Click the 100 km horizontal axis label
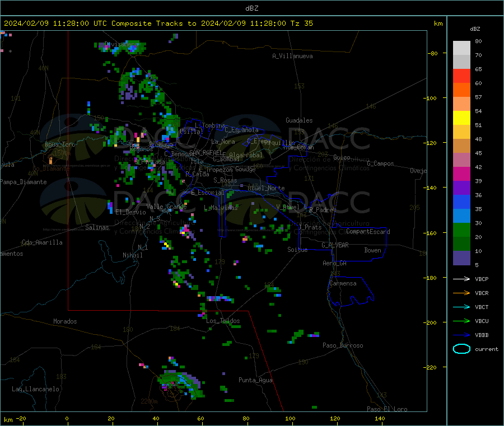The width and height of the screenshot is (504, 426). pyautogui.click(x=290, y=418)
